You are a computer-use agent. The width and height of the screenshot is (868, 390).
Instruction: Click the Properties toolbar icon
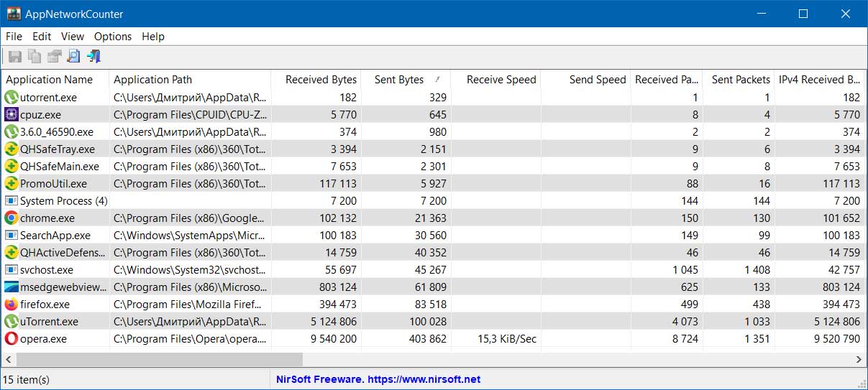coord(54,56)
